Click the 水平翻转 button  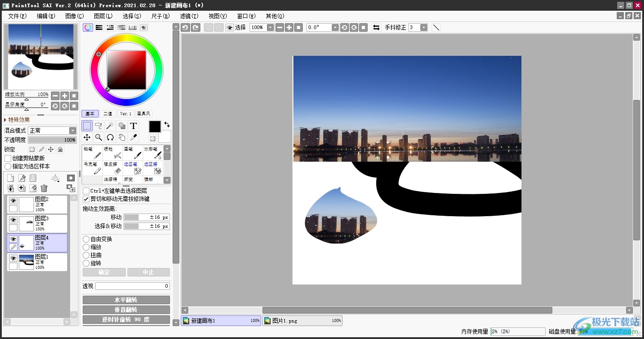pos(126,300)
